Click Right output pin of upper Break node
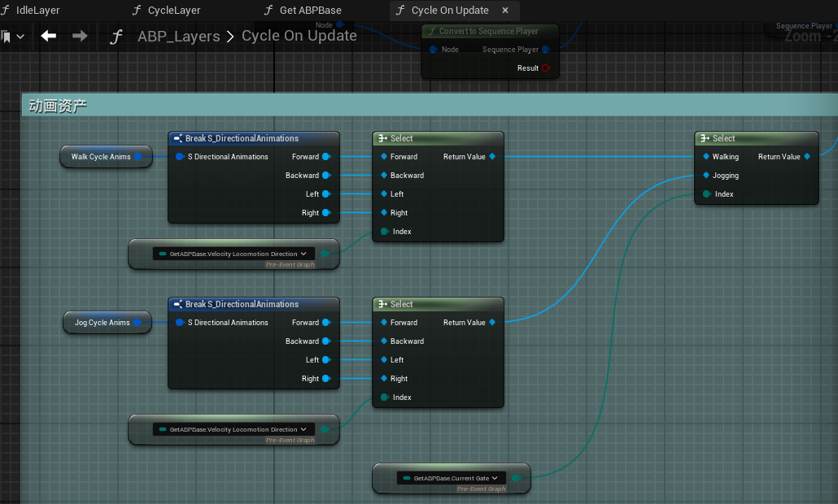The width and height of the screenshot is (838, 504). pos(326,212)
